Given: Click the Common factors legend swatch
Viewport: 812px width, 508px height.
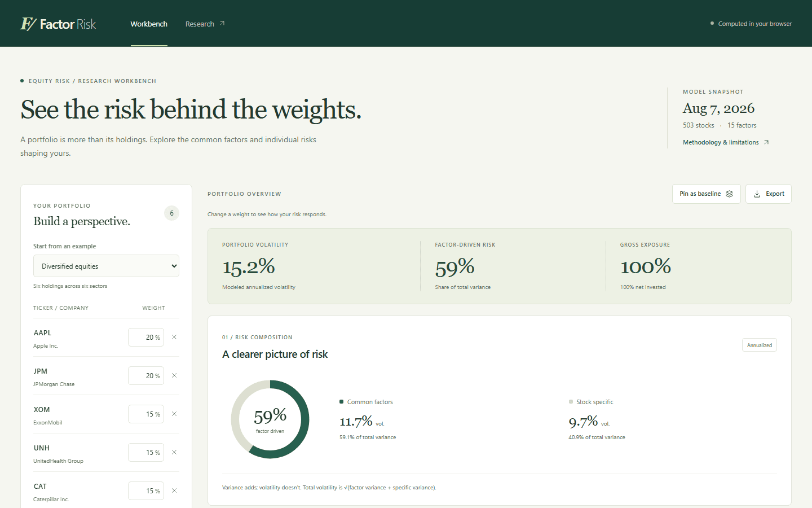Looking at the screenshot, I should [x=341, y=402].
